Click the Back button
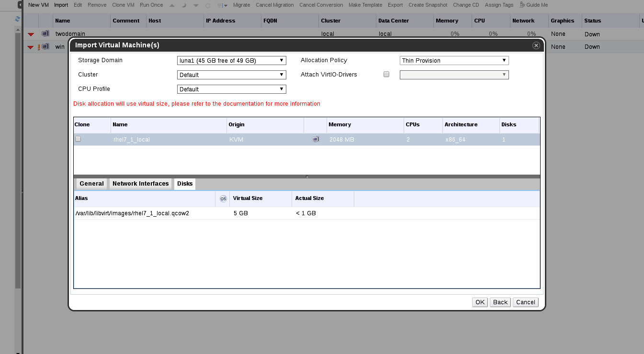Viewport: 644px width, 354px height. point(500,302)
